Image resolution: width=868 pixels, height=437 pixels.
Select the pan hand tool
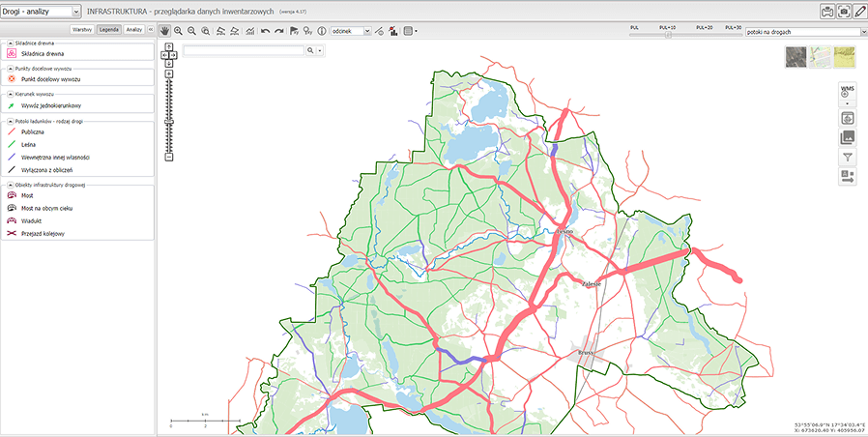tap(165, 31)
